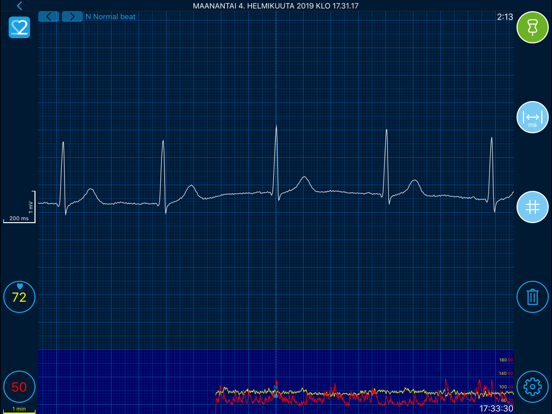
Task: Go back using the top-left chevron
Action: click(x=19, y=6)
